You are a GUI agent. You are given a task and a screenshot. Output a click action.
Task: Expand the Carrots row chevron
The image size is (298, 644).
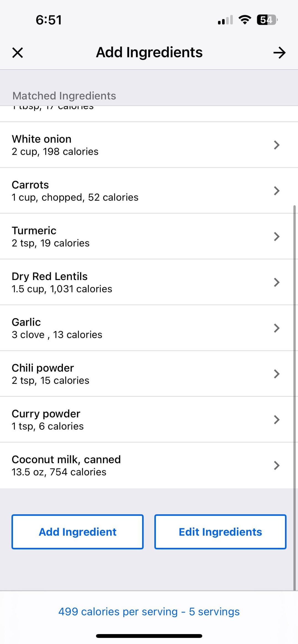(276, 191)
